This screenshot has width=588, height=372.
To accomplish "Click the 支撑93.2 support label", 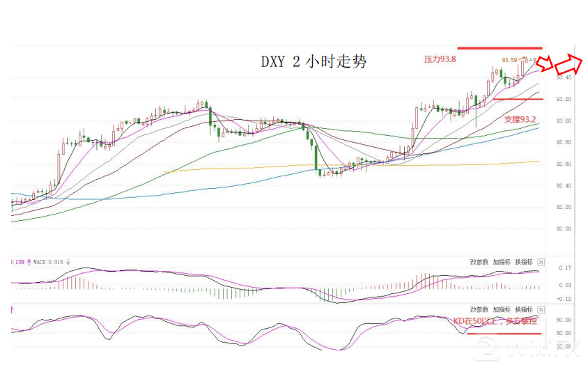I will pyautogui.click(x=520, y=120).
